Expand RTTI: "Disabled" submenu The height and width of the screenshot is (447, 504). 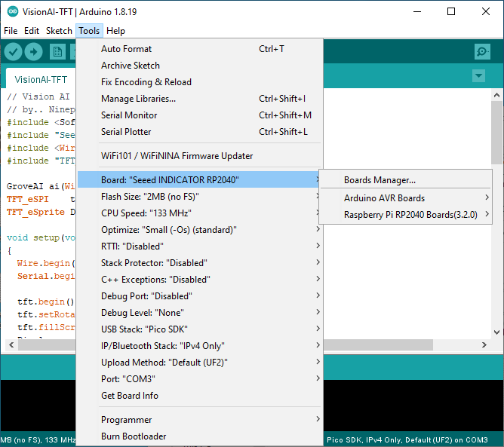click(200, 246)
